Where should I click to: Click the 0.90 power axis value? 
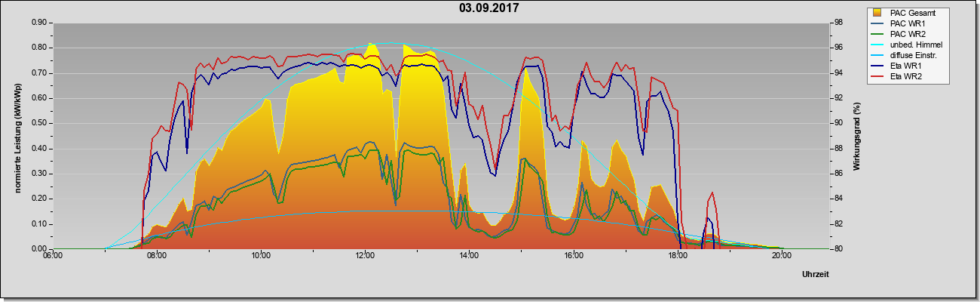[x=40, y=23]
